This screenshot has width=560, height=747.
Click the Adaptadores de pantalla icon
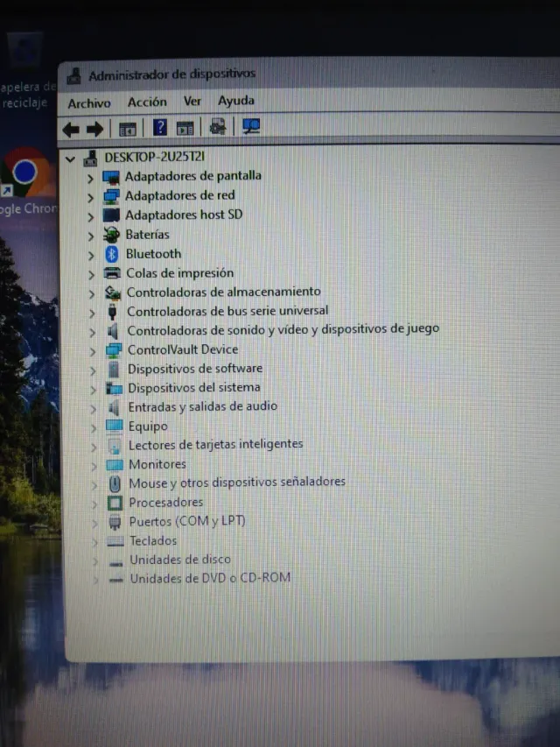click(111, 178)
